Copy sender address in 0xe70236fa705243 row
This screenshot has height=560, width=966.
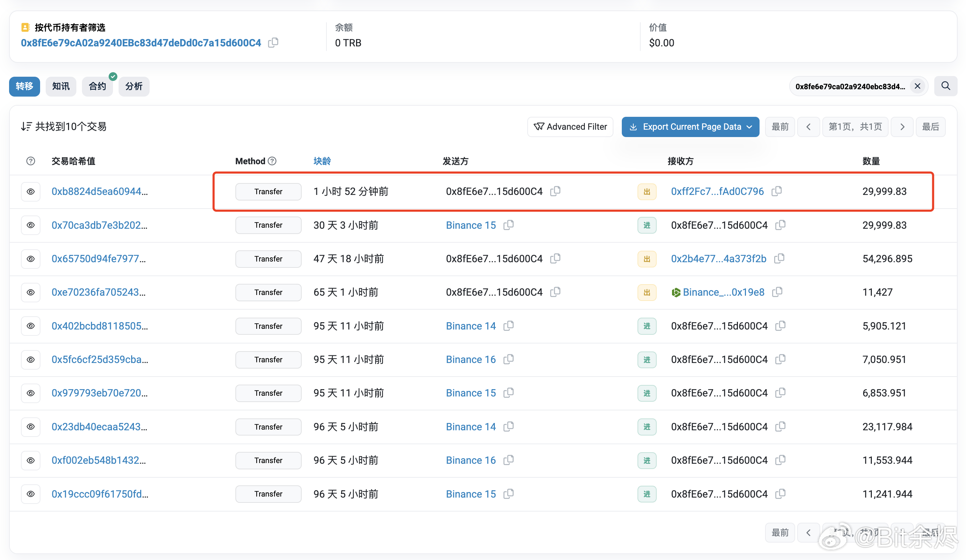[x=556, y=292]
